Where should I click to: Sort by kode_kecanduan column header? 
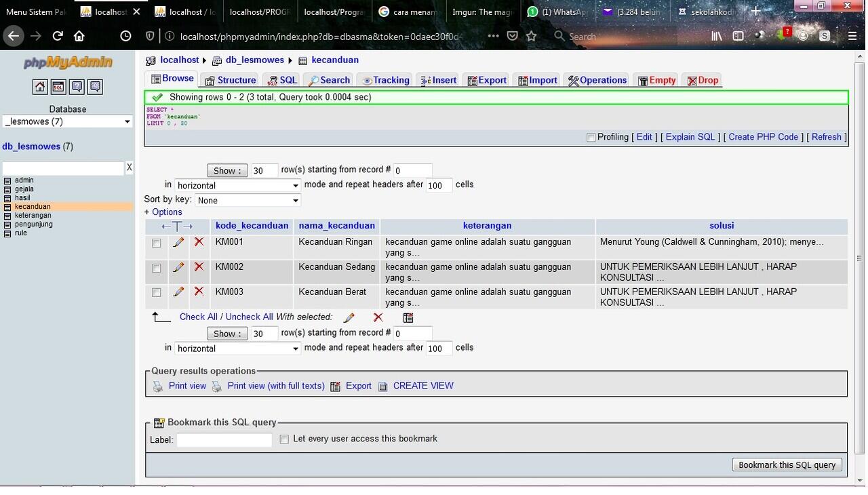click(x=252, y=226)
